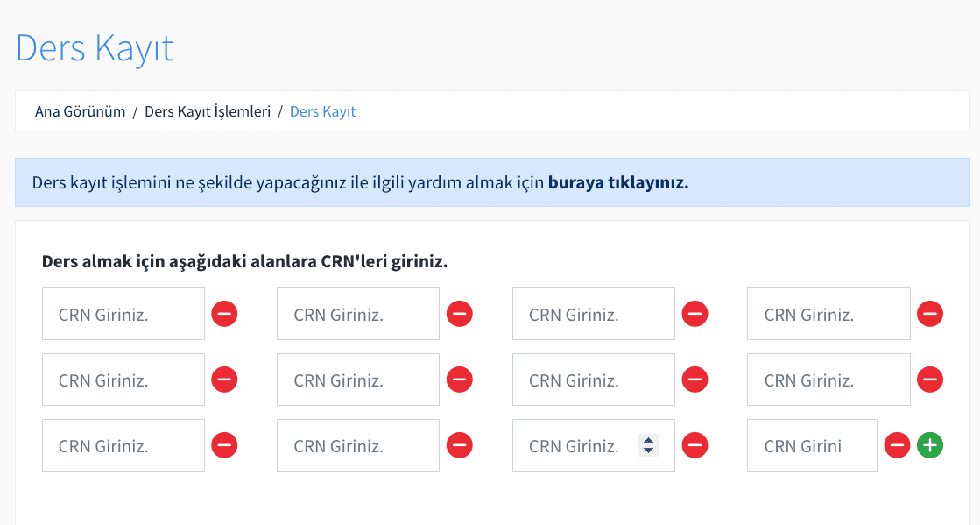The height and width of the screenshot is (525, 980).
Task: Remove the first CRN field in middle row
Action: tap(224, 379)
